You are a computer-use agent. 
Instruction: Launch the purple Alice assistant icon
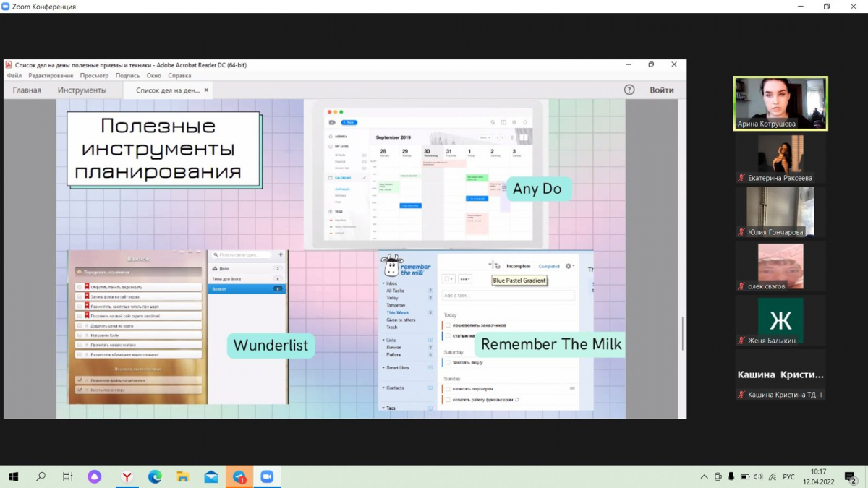[x=95, y=477]
